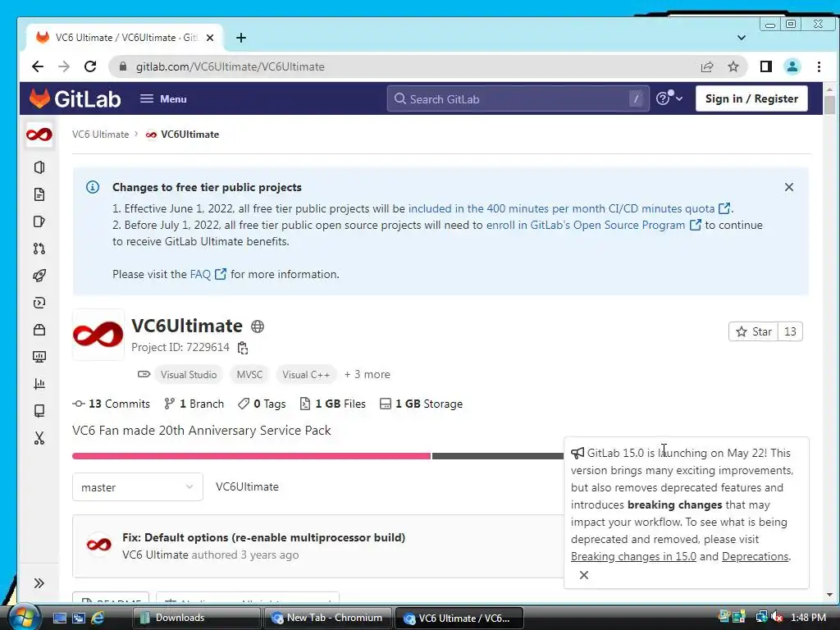Open 1 GB Storage link
Viewport: 840px width, 630px height.
coord(421,404)
